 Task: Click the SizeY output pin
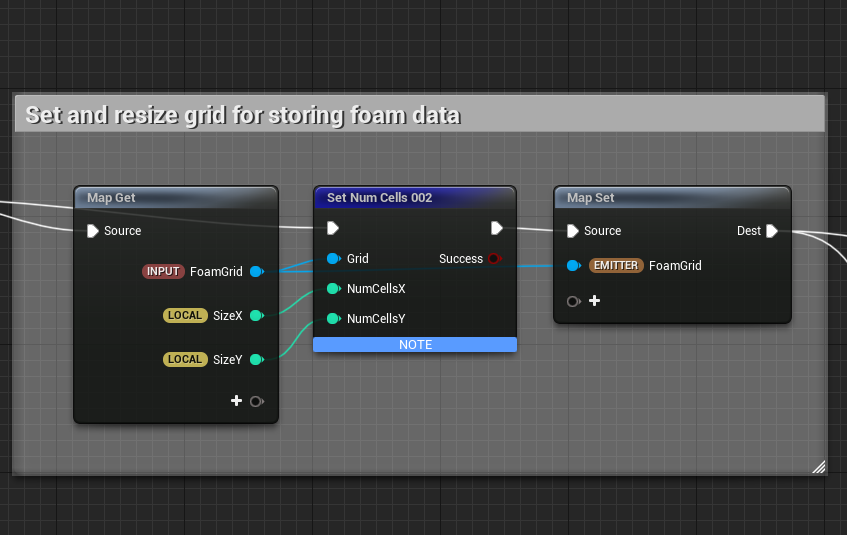(256, 359)
